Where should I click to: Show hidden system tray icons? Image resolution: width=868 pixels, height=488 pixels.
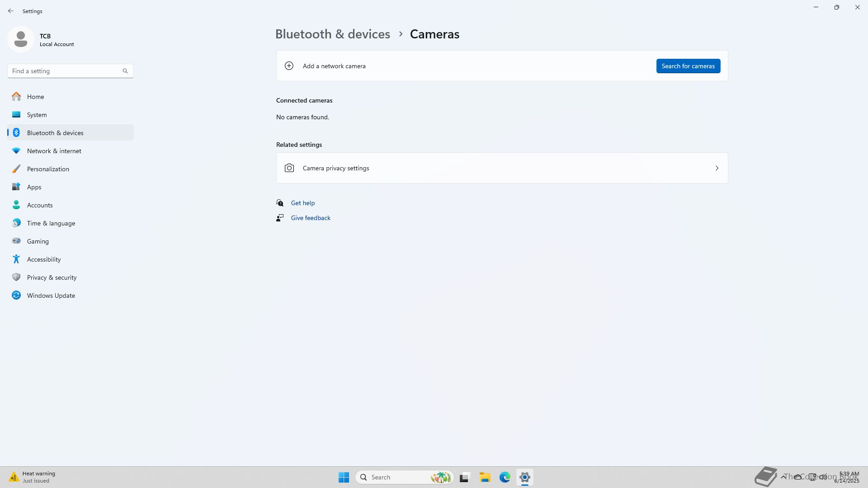pyautogui.click(x=783, y=477)
